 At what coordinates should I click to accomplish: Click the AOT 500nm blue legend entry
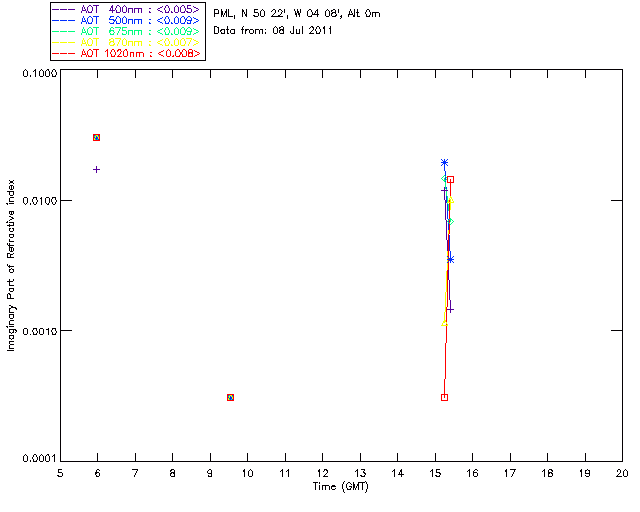click(126, 20)
